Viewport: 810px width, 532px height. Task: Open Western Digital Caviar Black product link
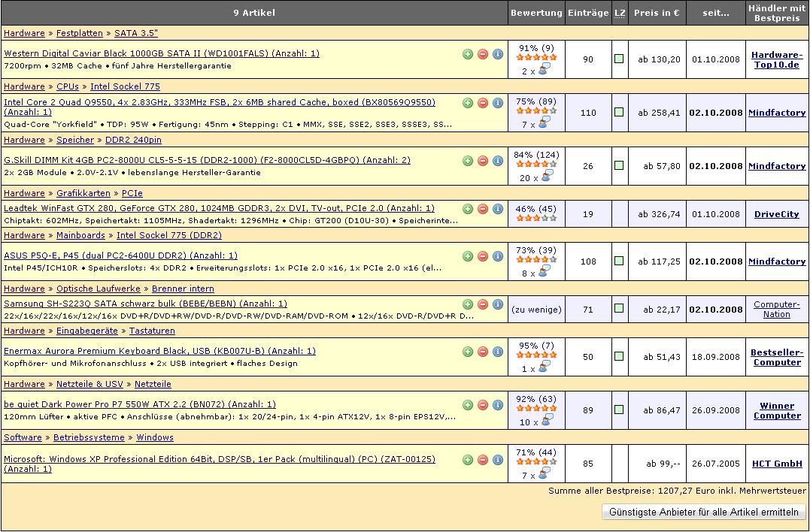tap(162, 53)
